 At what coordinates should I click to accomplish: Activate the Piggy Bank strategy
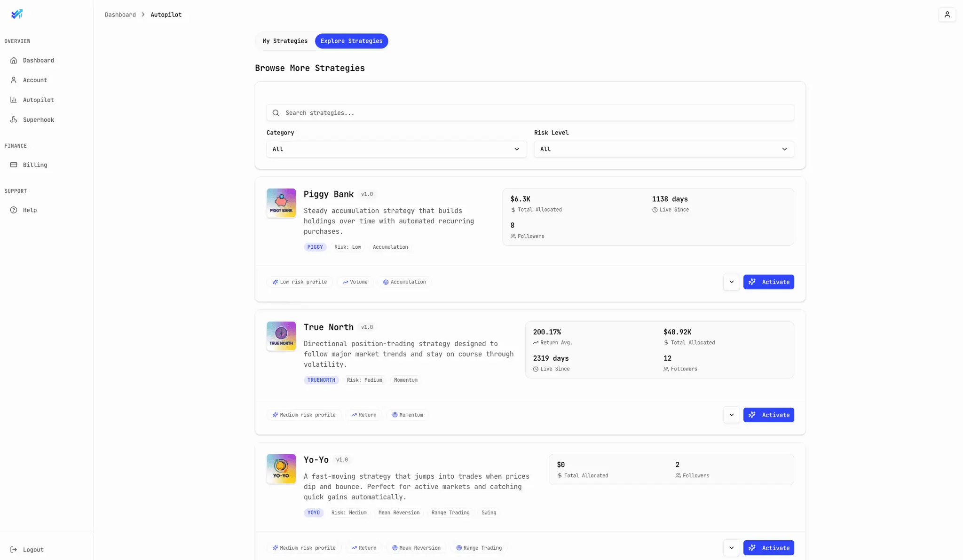pos(768,282)
